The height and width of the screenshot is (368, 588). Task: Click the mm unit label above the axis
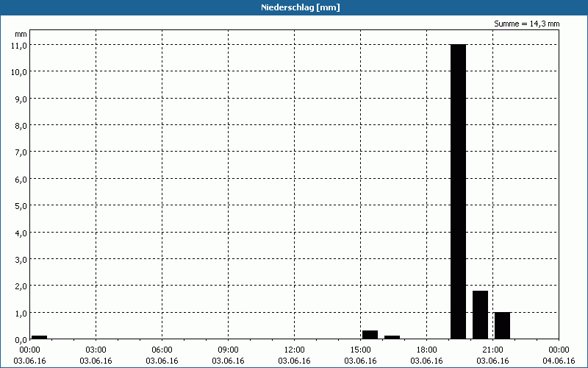[21, 34]
